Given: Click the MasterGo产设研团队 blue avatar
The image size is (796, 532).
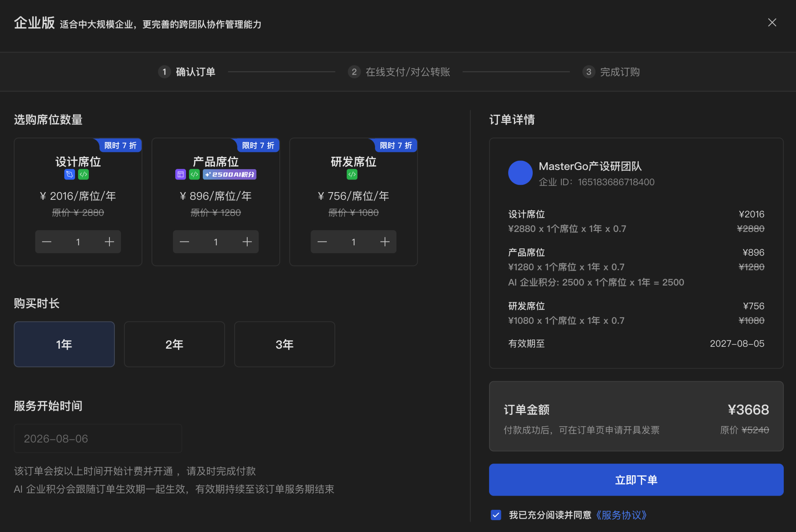Looking at the screenshot, I should coord(520,173).
